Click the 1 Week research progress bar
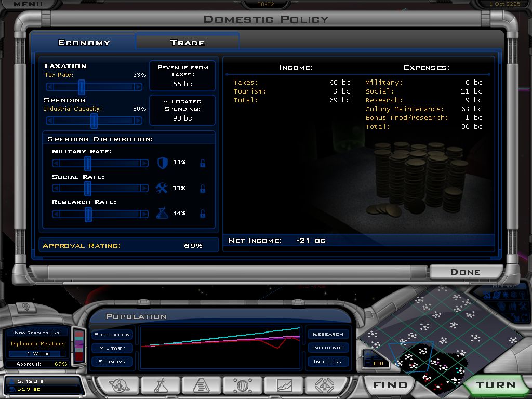Viewport: 532px width, 399px height. [x=37, y=354]
